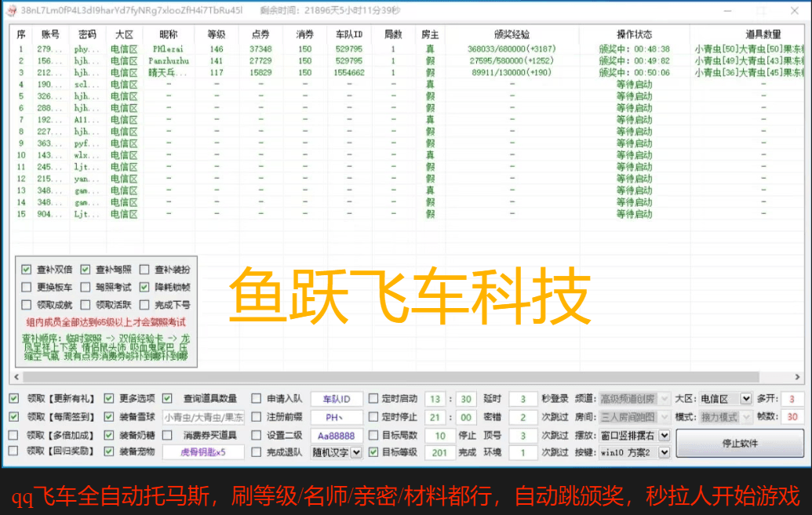Click the 账号 column header

click(x=50, y=34)
